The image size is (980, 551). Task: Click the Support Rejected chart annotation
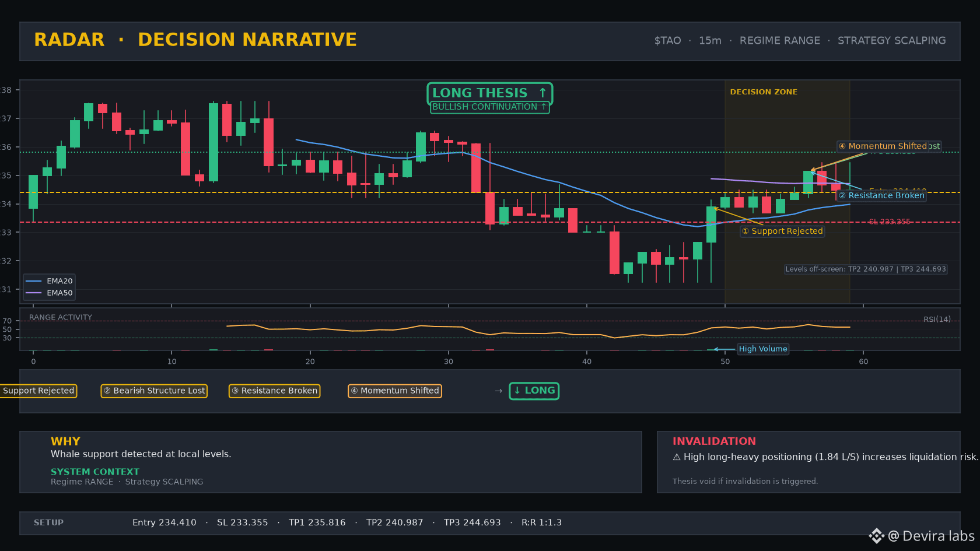tap(782, 231)
